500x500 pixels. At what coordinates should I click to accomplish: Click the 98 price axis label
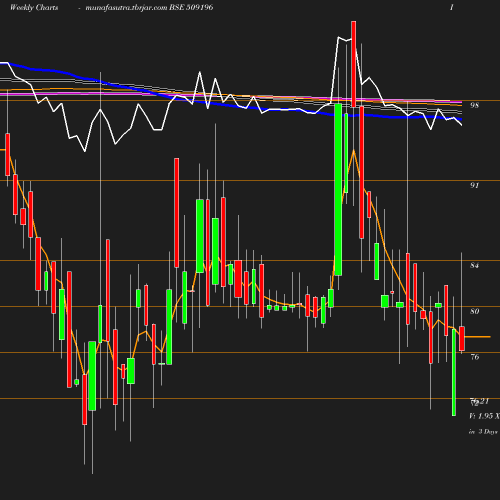(x=474, y=105)
